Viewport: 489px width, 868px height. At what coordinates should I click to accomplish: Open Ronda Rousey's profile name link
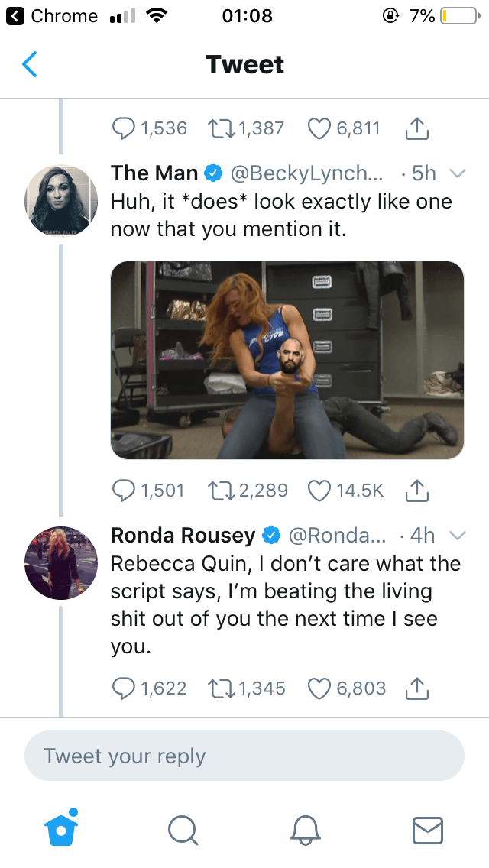[183, 536]
